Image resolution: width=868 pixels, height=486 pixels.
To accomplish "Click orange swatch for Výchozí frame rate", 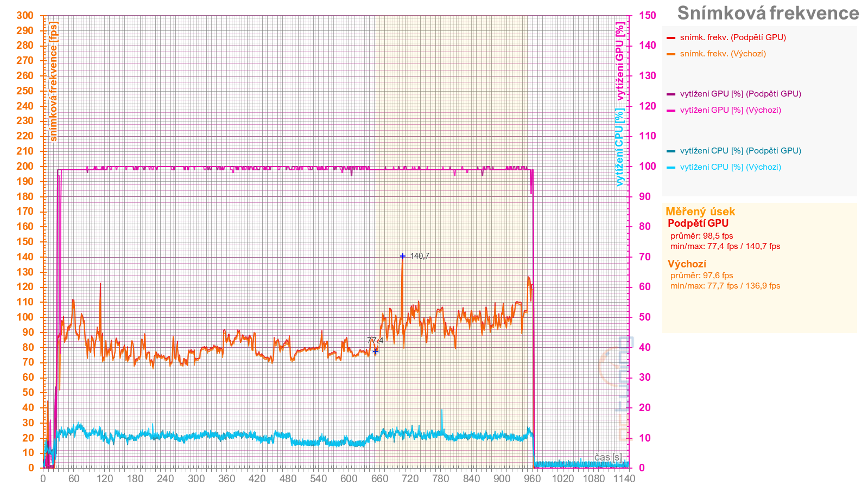I will tap(671, 54).
